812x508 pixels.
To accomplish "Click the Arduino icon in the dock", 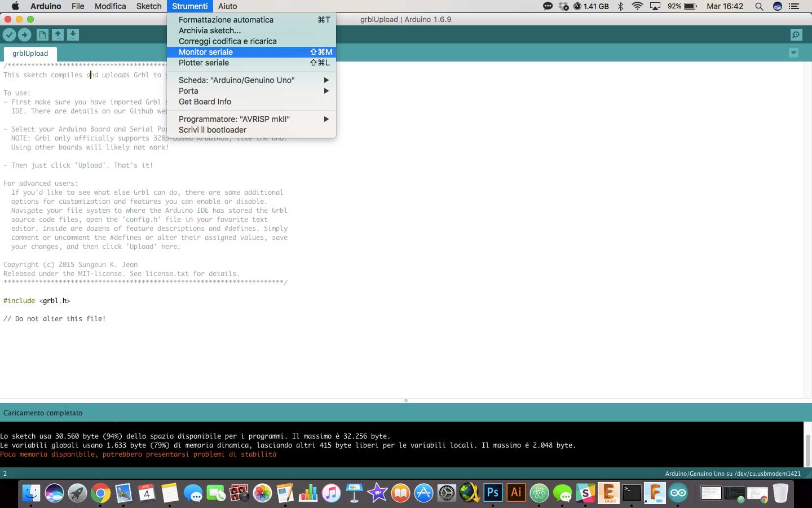I will pos(678,493).
